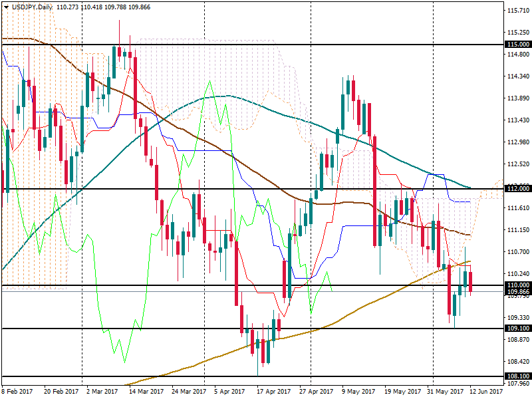
Task: Click the 110.000 price level label
Action: coord(517,285)
